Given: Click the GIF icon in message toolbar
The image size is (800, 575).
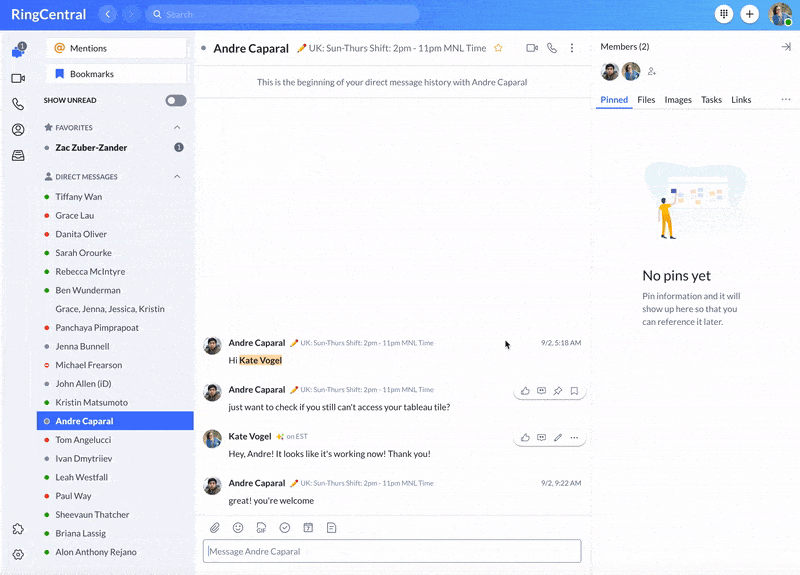Looking at the screenshot, I should [x=261, y=527].
